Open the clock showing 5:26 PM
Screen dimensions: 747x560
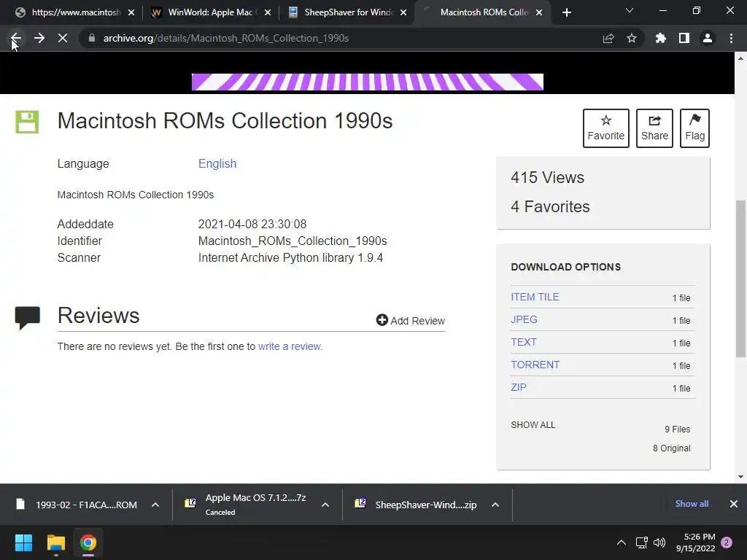tap(695, 542)
